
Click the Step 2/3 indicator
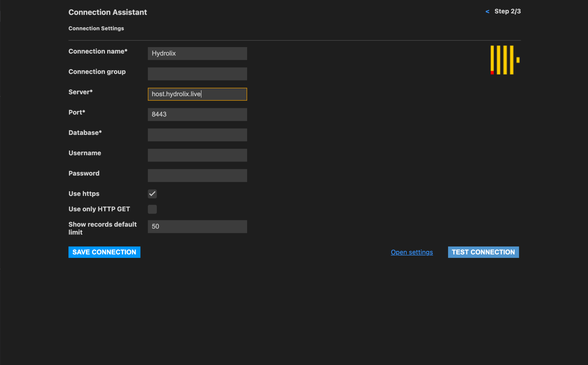tap(507, 11)
